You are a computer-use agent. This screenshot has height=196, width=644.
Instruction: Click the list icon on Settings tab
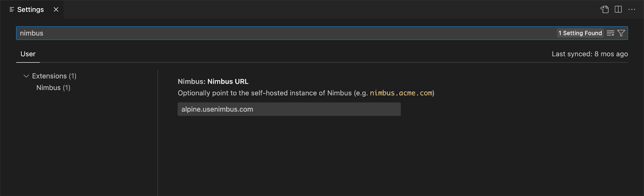point(12,9)
